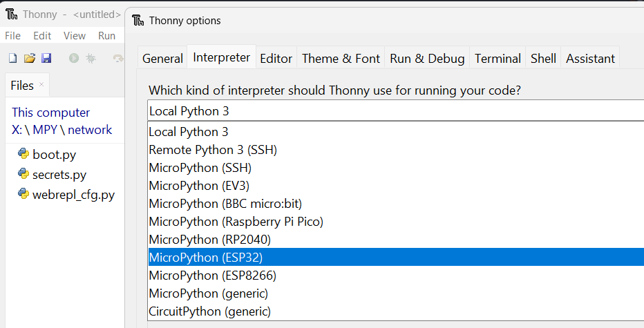Open the File menu
Image resolution: width=644 pixels, height=328 pixels.
[x=13, y=36]
